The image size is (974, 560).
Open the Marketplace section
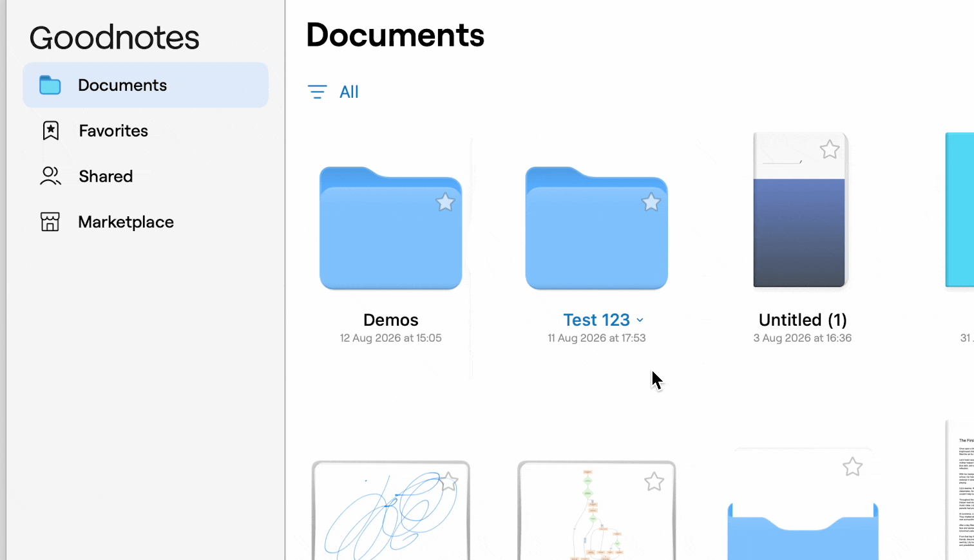click(x=126, y=222)
